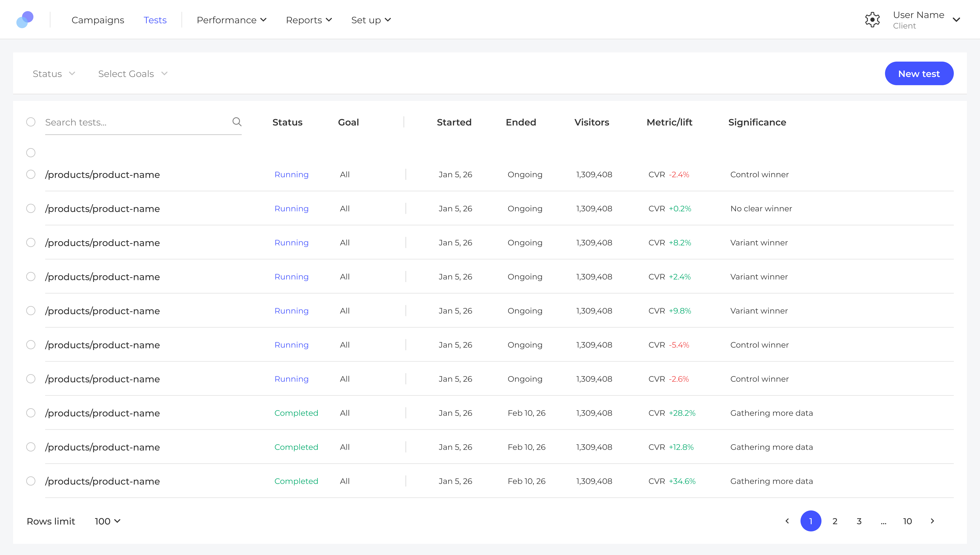Switch to the Campaigns tab
980x555 pixels.
(x=98, y=20)
